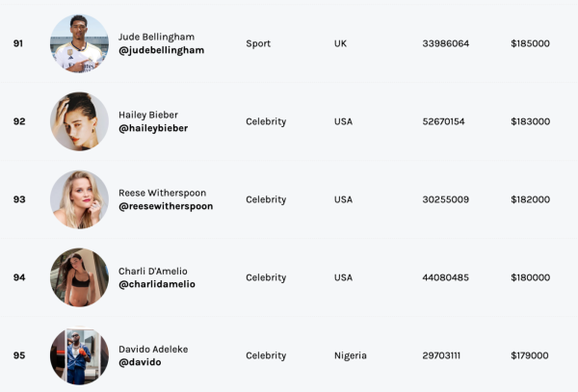Click Hailey Bieber's profile photo
The height and width of the screenshot is (392, 578).
(79, 121)
